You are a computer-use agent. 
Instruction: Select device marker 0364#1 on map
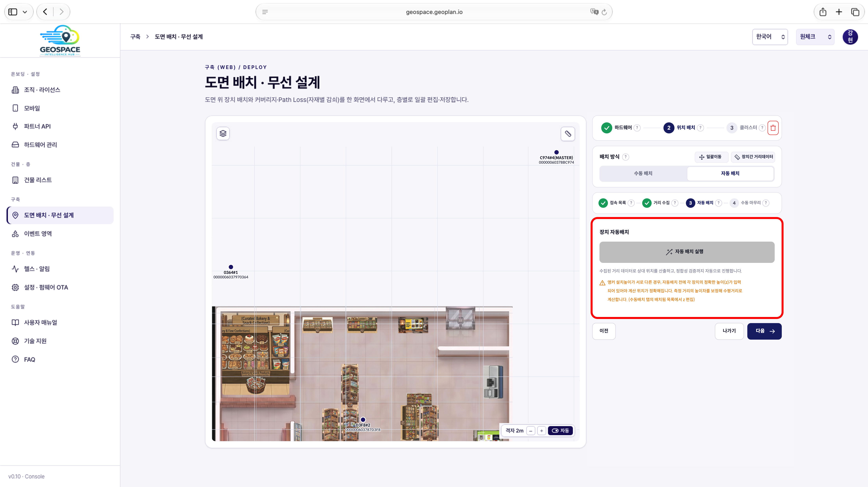tap(231, 267)
